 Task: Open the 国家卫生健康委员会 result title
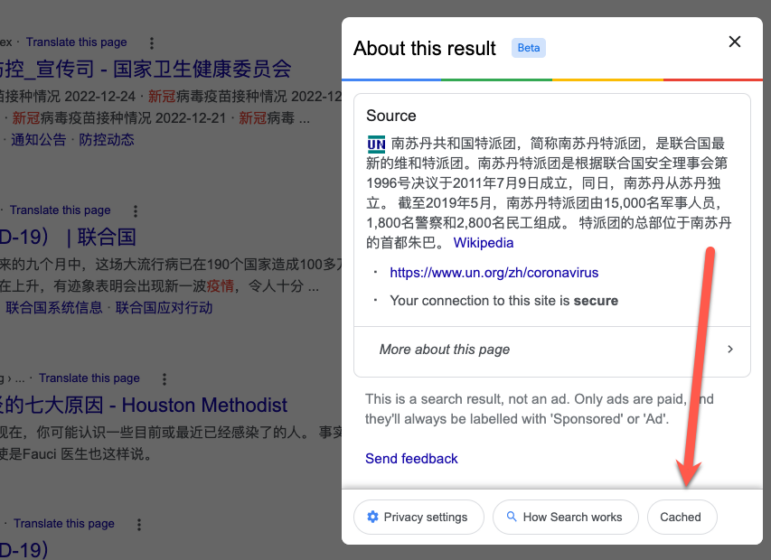(146, 69)
